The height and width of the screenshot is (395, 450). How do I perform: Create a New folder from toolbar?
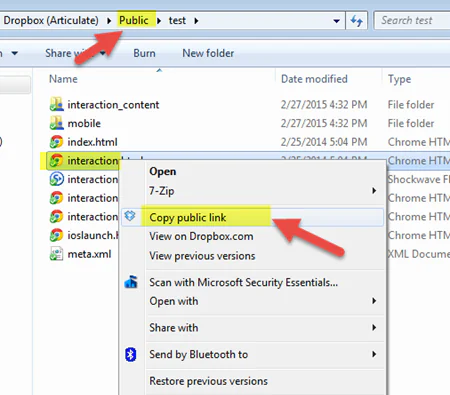(x=208, y=53)
